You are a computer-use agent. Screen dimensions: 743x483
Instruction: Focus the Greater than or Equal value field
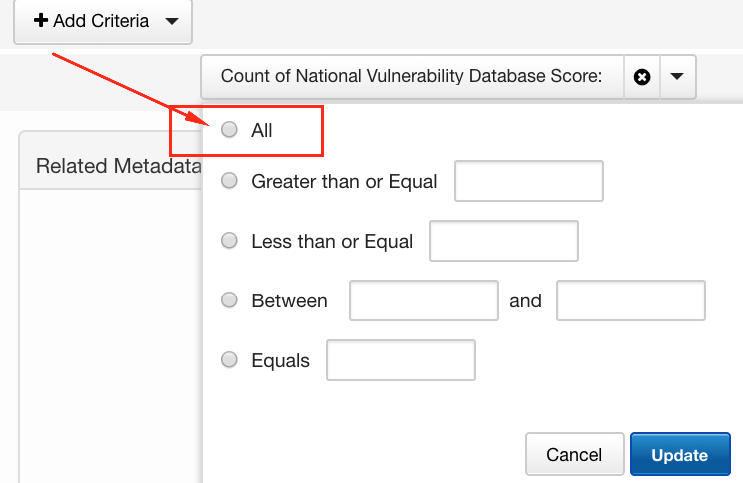528,181
